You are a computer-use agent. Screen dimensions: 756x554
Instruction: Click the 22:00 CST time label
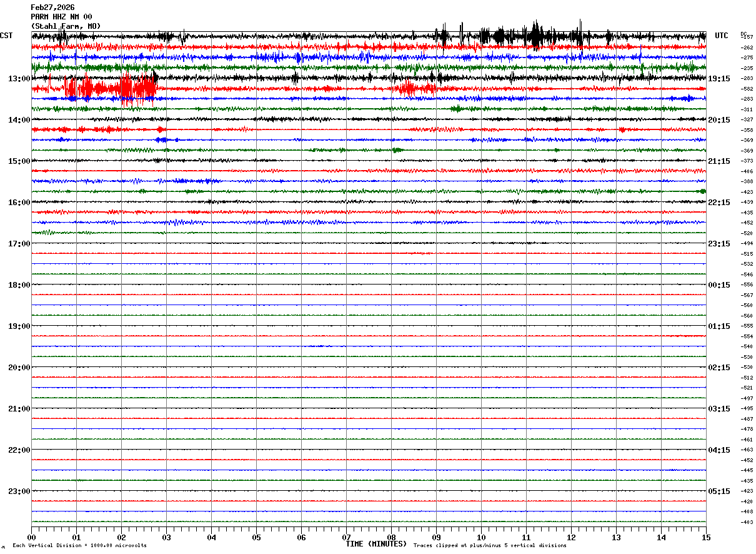point(19,450)
